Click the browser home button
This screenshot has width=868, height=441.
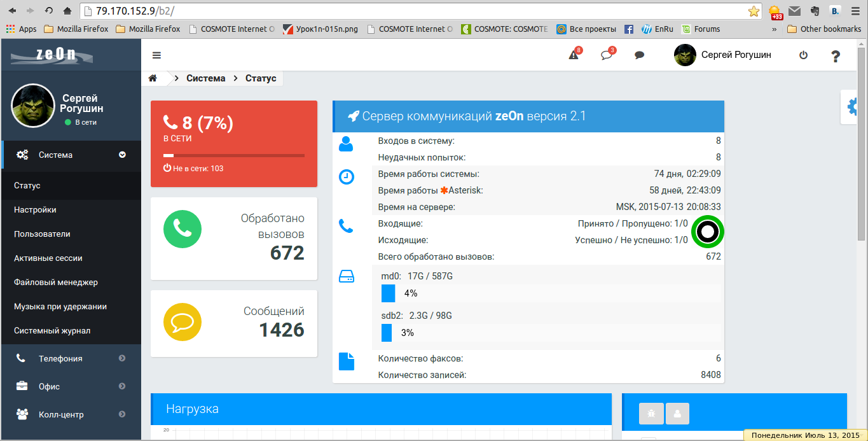click(x=67, y=11)
